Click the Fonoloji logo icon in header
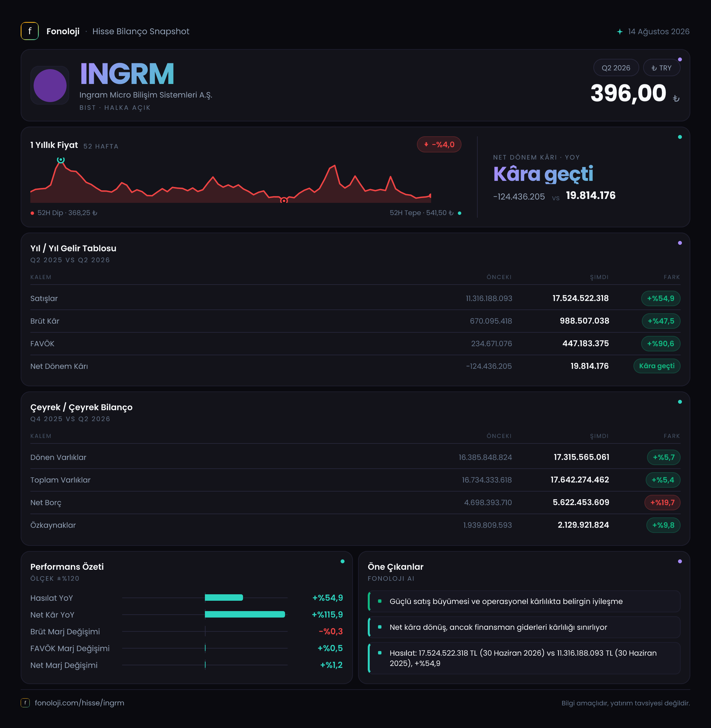Screen dimensions: 711x728 click(29, 31)
